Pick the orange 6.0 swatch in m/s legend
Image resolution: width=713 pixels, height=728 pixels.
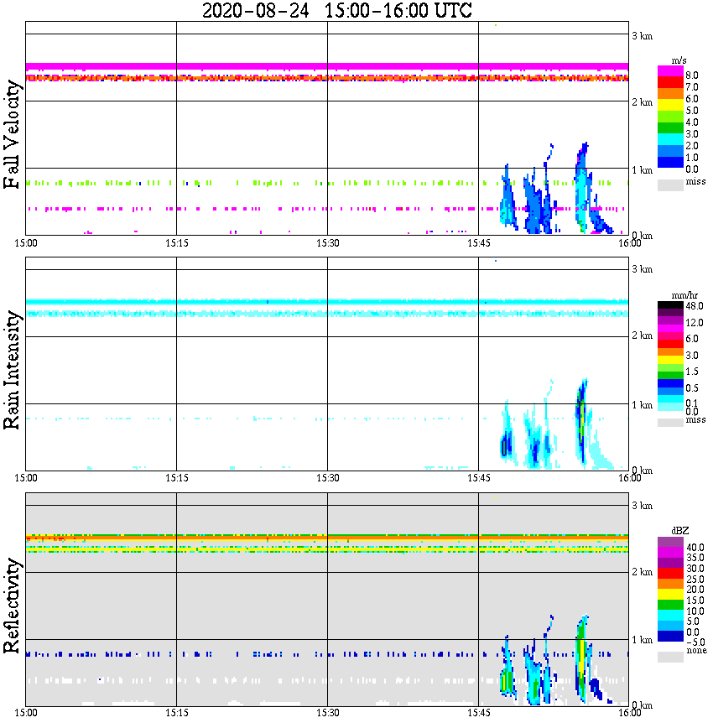[x=670, y=94]
